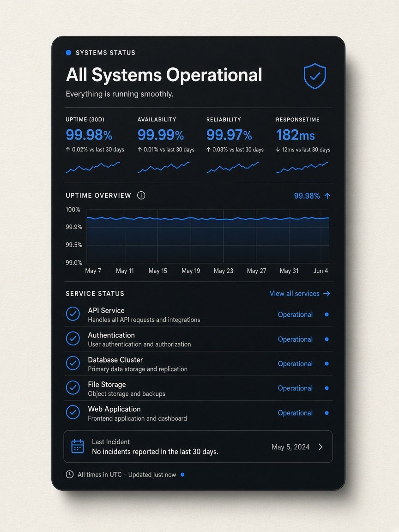Click Operational status for Web Application
The image size is (399, 532).
(x=295, y=413)
